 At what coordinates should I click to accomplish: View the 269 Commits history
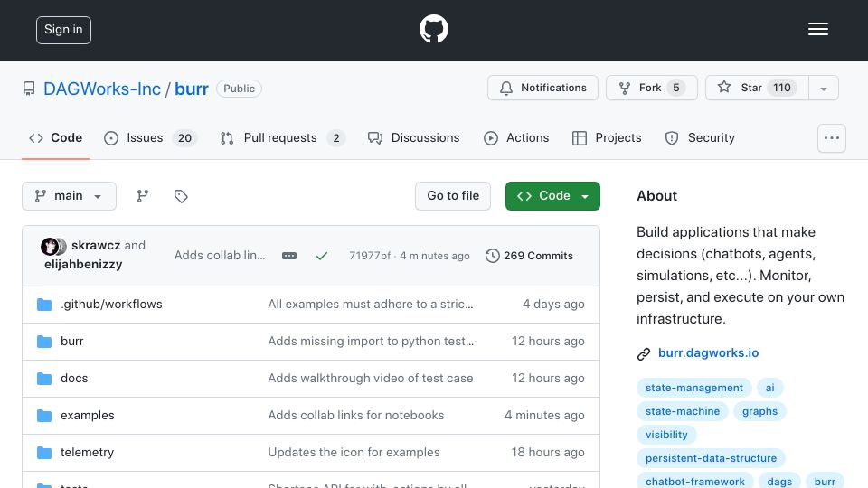[x=529, y=256]
